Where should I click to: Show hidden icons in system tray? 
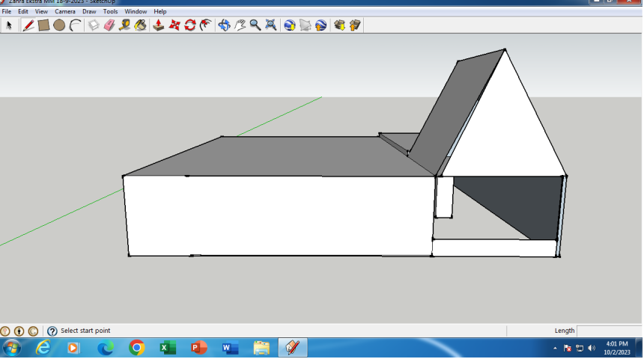[555, 349]
